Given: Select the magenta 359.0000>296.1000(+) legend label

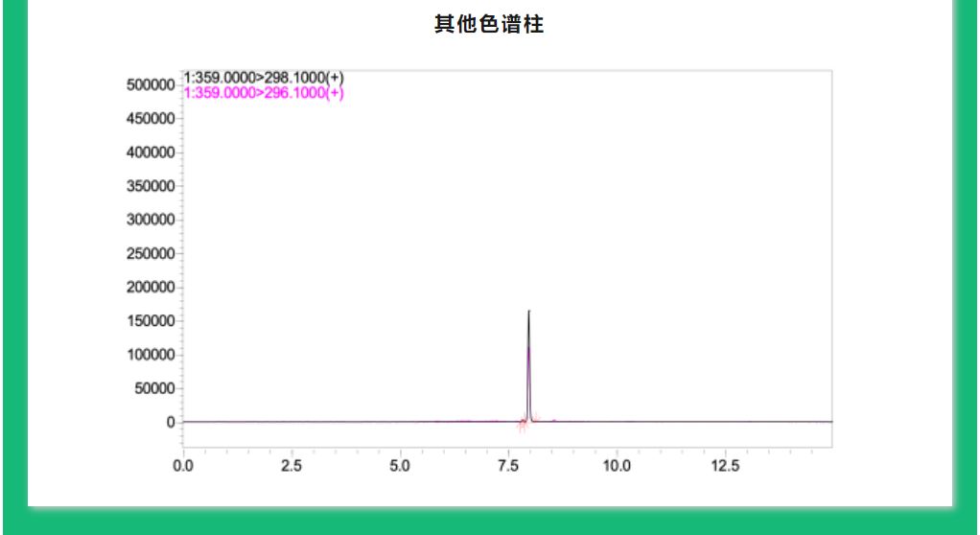Looking at the screenshot, I should tap(263, 93).
